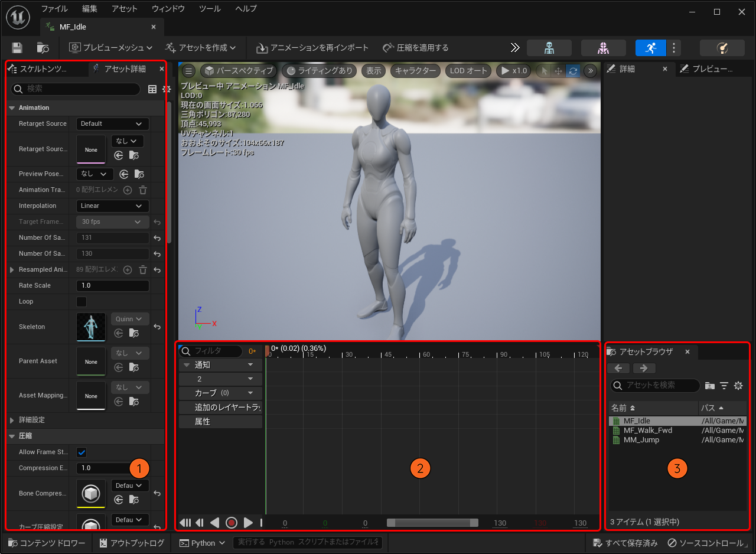This screenshot has height=554, width=756.
Task: Switch to the アセット詳細 tab
Action: point(124,69)
